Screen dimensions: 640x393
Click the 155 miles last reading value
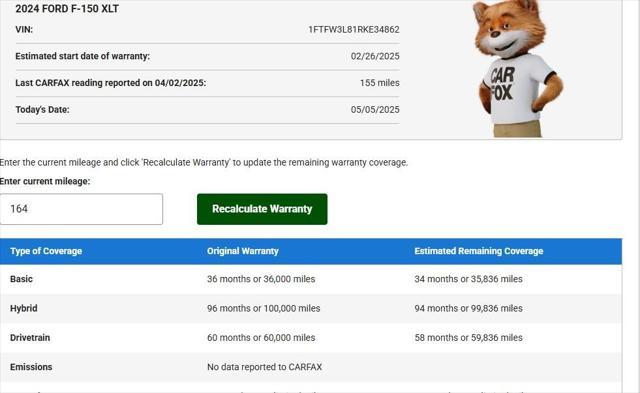click(380, 83)
